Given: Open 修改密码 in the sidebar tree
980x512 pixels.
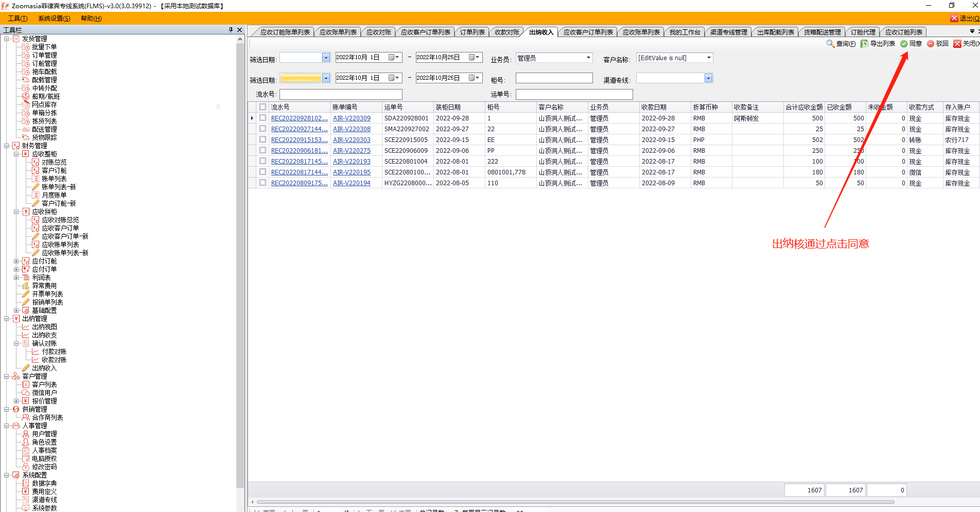Looking at the screenshot, I should [x=44, y=467].
